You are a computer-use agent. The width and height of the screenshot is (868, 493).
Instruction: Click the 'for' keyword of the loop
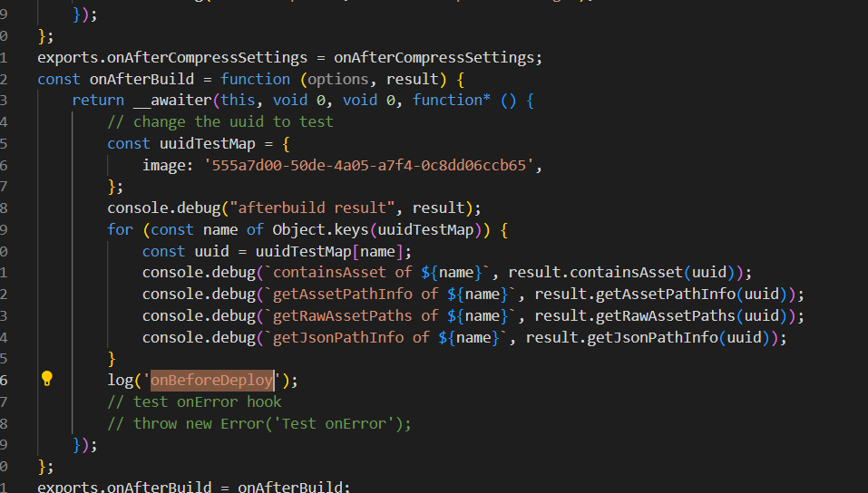(120, 229)
